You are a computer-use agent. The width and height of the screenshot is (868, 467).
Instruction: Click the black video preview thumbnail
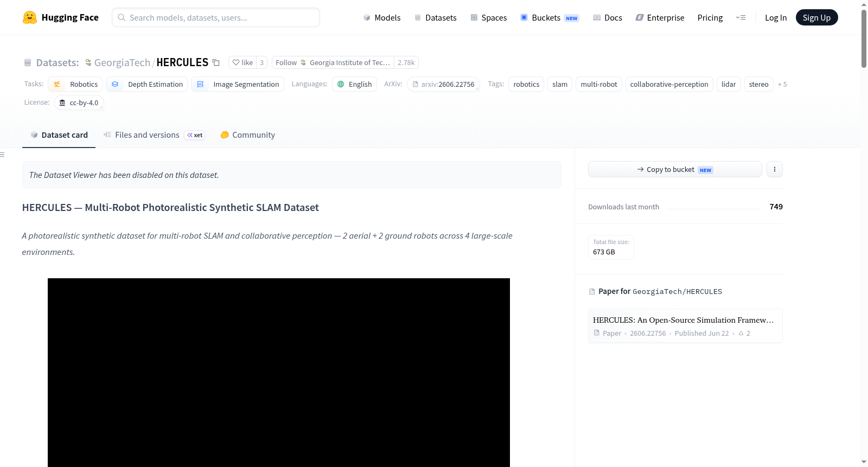[279, 373]
